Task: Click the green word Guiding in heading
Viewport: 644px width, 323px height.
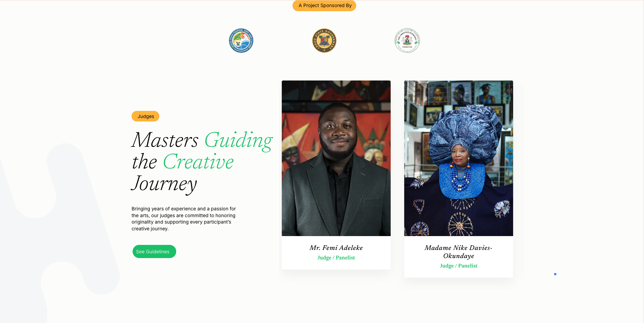Action: point(238,141)
